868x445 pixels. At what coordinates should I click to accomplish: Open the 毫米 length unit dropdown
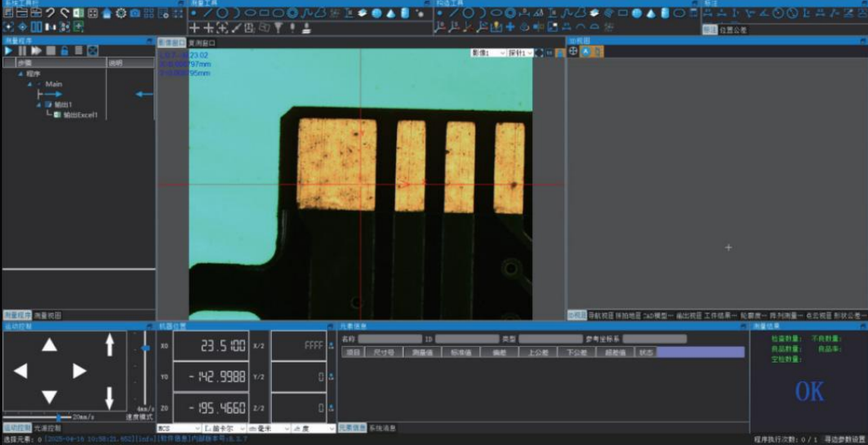269,429
